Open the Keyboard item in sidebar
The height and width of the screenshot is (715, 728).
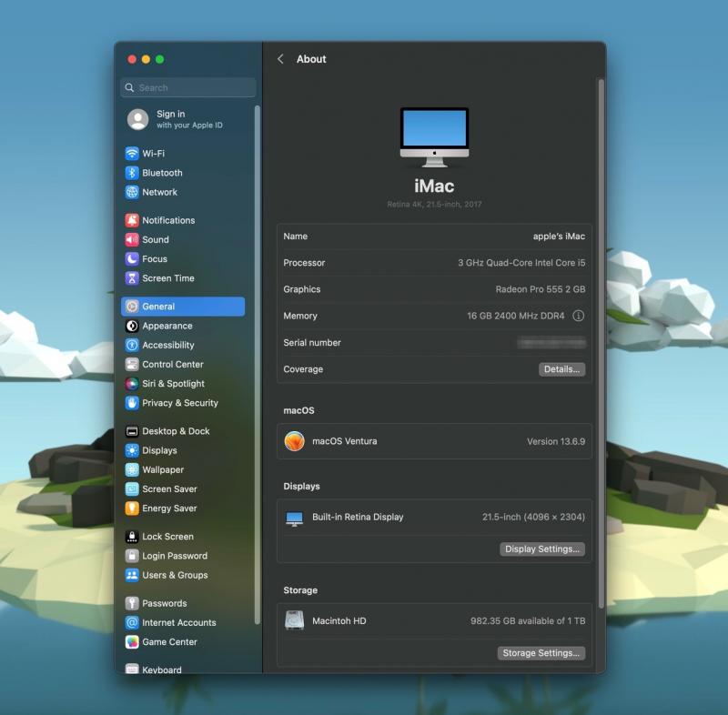click(x=161, y=670)
